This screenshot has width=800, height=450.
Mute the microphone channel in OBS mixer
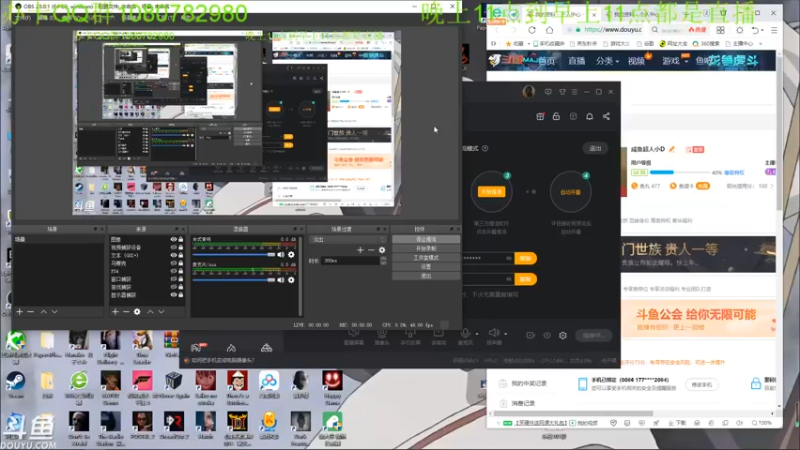click(x=281, y=280)
